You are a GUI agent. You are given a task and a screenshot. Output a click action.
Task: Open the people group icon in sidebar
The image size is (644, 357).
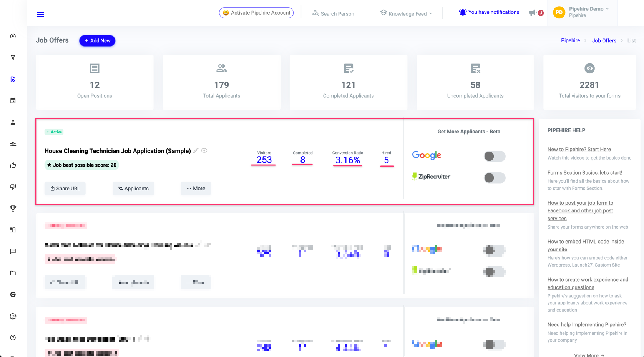click(x=13, y=143)
